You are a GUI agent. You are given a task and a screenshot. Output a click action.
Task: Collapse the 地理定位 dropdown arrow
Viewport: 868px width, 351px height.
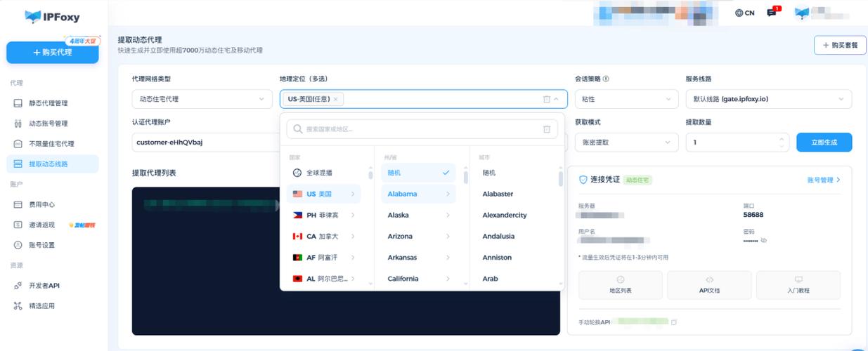pos(557,100)
